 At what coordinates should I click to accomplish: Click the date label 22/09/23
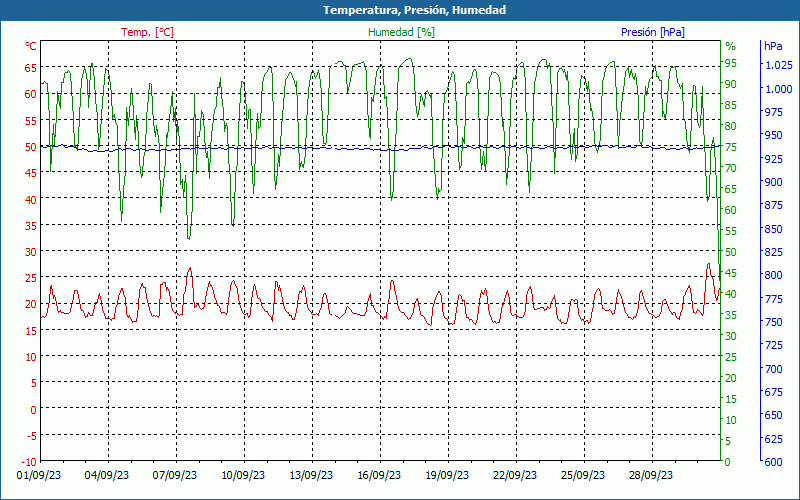[515, 476]
